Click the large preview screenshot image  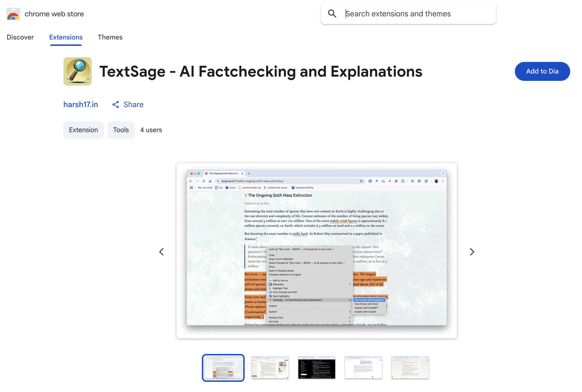317,251
